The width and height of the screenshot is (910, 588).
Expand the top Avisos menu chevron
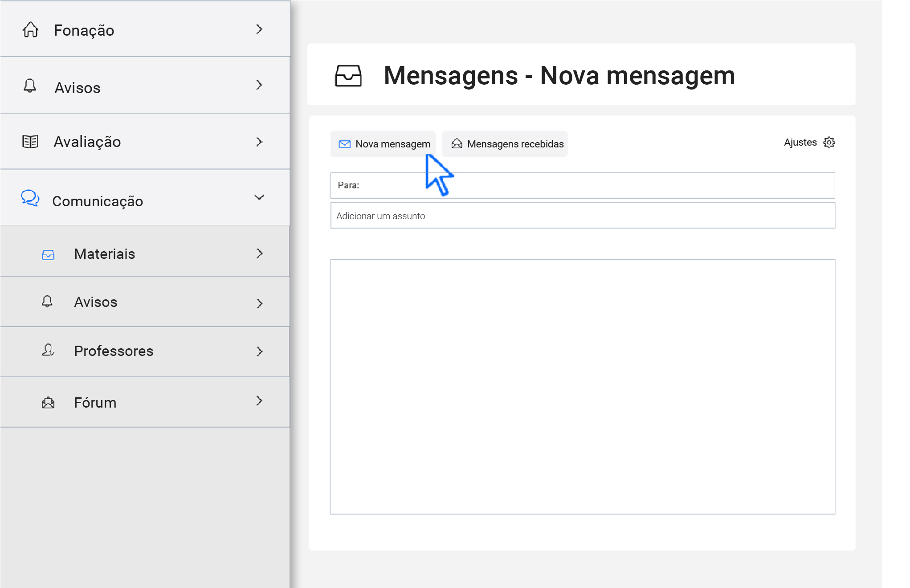(259, 85)
